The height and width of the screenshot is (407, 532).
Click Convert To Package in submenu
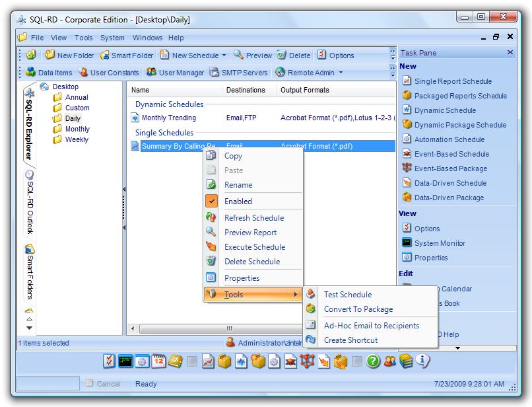pyautogui.click(x=370, y=309)
